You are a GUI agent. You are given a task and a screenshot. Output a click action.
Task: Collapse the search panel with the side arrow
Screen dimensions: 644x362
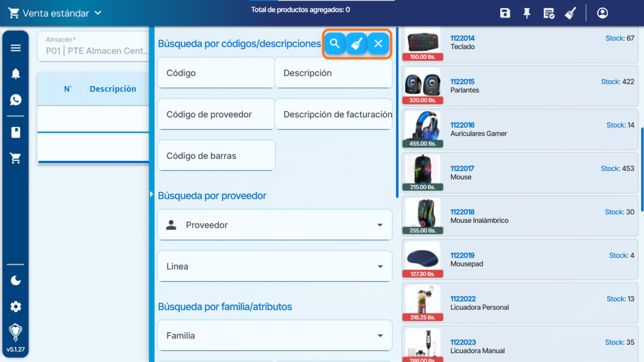152,195
